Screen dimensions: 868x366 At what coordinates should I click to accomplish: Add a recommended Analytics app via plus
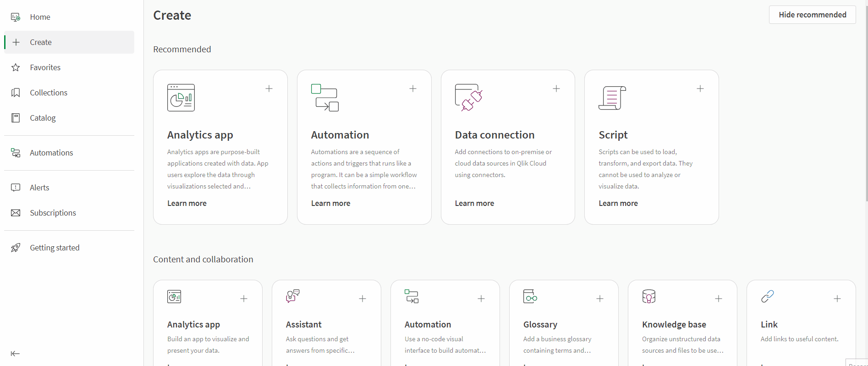coord(269,89)
